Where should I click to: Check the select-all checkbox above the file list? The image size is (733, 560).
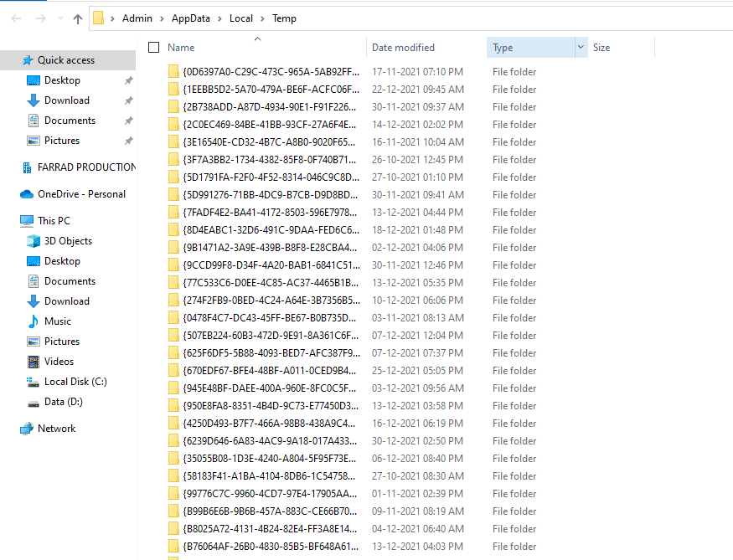tap(155, 48)
